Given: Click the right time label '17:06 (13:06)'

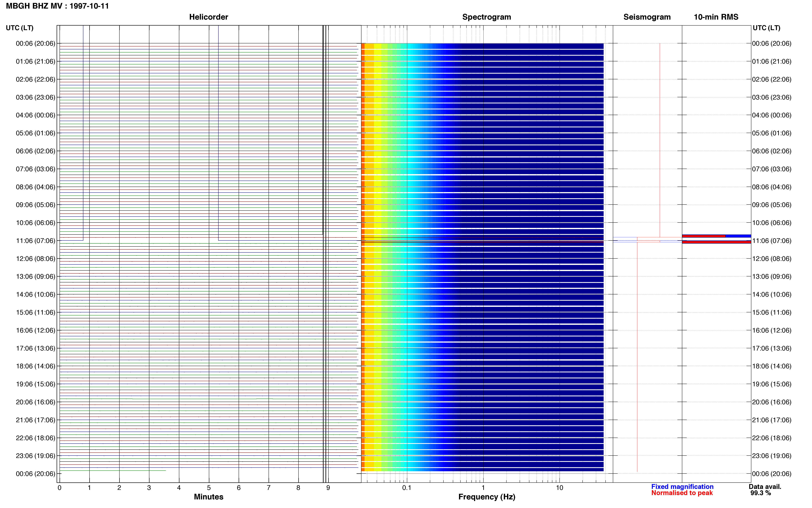Looking at the screenshot, I should (772, 348).
